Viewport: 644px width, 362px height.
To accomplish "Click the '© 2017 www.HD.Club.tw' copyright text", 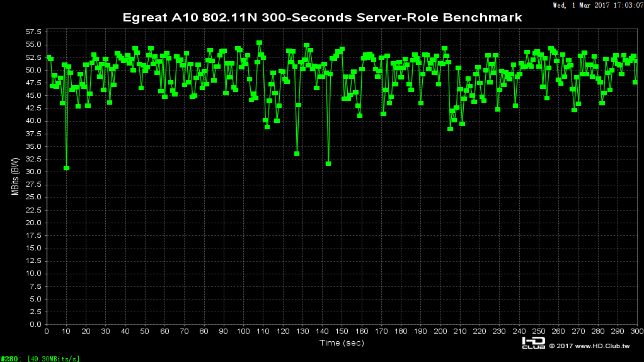I will pyautogui.click(x=589, y=346).
